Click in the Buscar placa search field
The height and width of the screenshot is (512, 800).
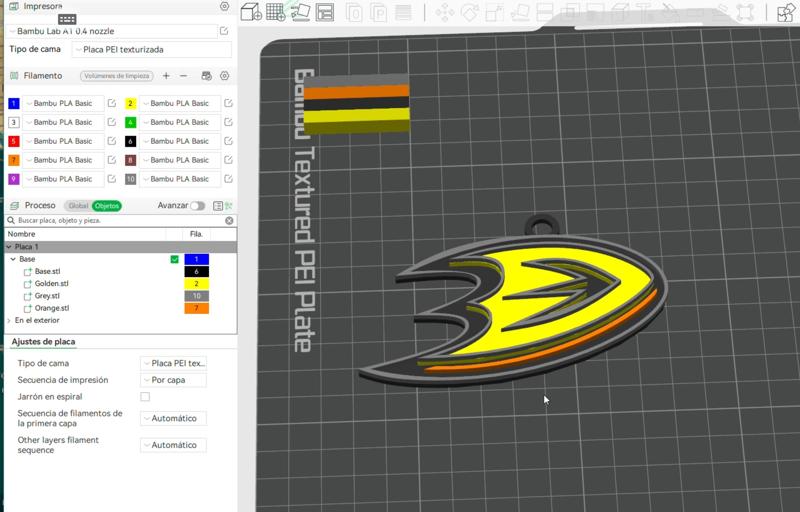pos(120,220)
